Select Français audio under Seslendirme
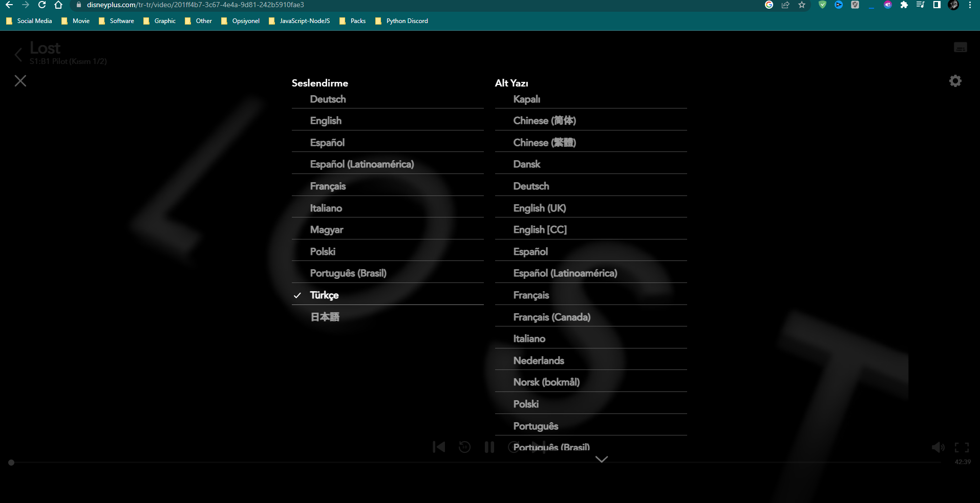Viewport: 980px width, 503px height. (x=388, y=186)
